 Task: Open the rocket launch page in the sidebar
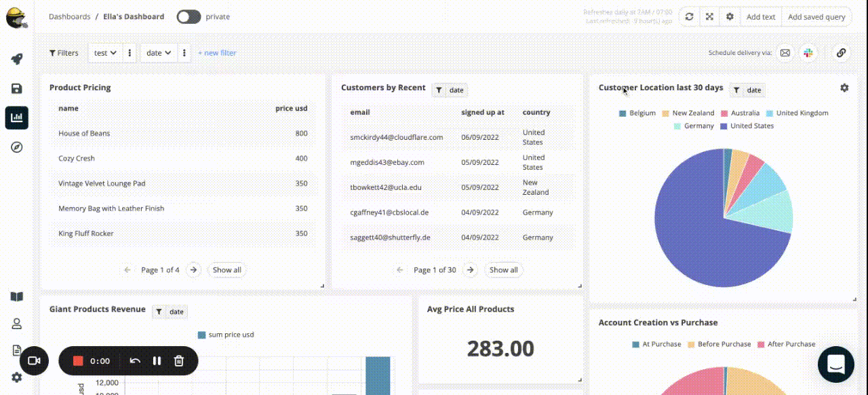[17, 59]
